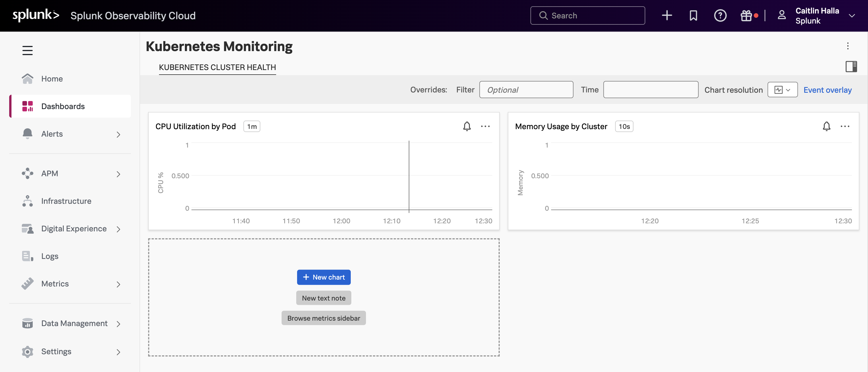Click the plus create icon in header

point(667,15)
